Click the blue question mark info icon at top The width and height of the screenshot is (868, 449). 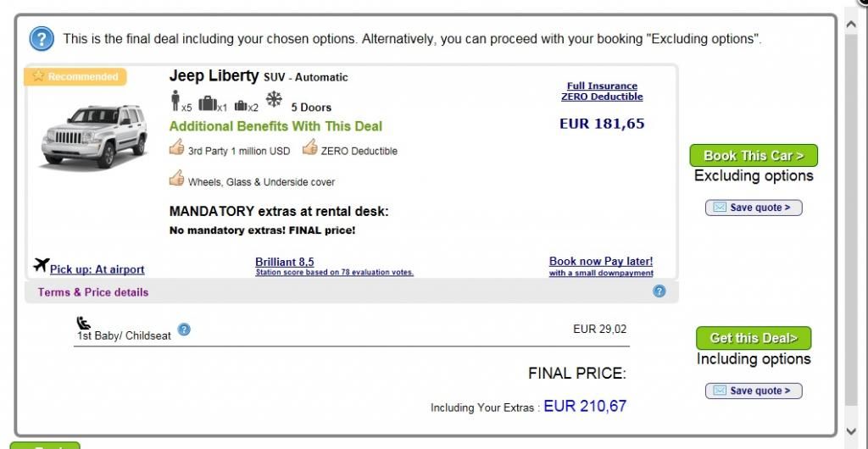(x=42, y=39)
